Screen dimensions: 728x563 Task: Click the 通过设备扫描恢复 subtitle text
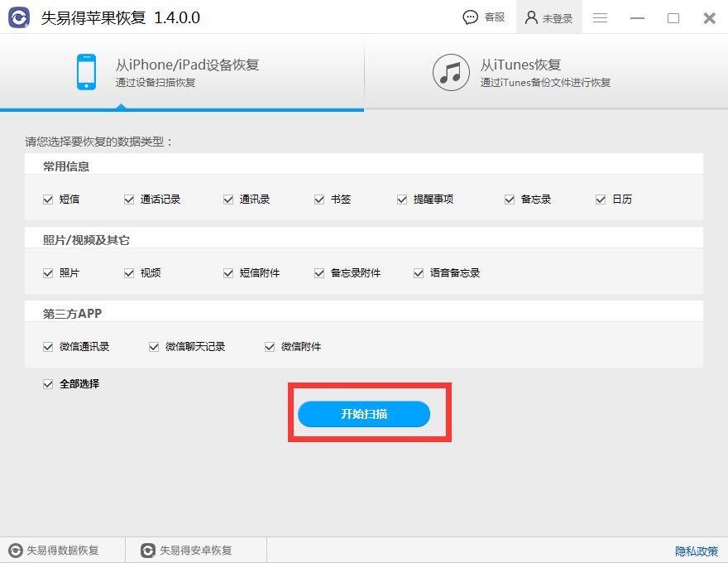(156, 83)
